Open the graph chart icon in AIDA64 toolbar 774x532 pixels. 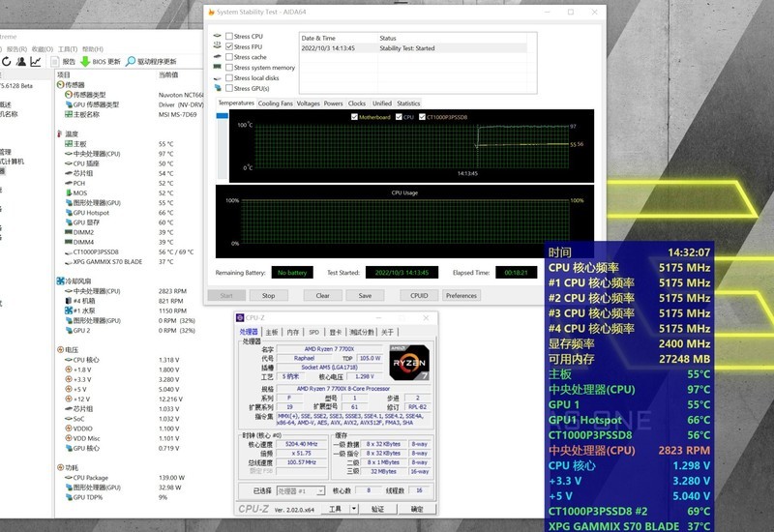click(x=36, y=61)
